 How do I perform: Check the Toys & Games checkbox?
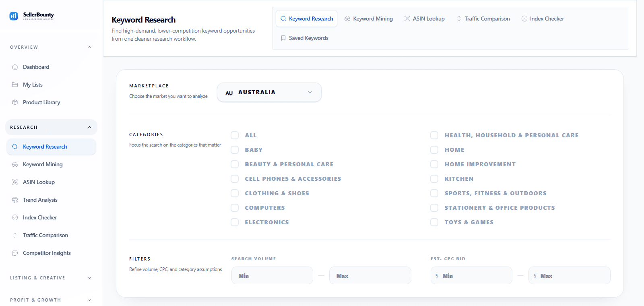point(434,222)
